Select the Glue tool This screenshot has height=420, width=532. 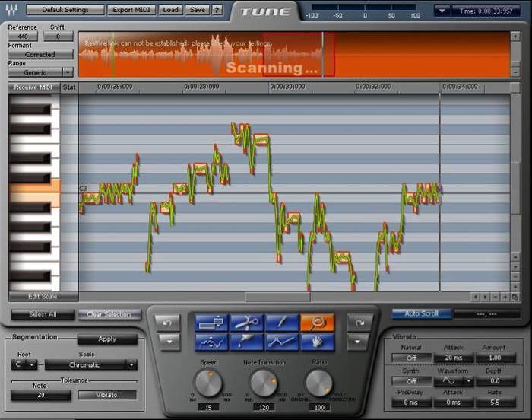pyautogui.click(x=245, y=342)
